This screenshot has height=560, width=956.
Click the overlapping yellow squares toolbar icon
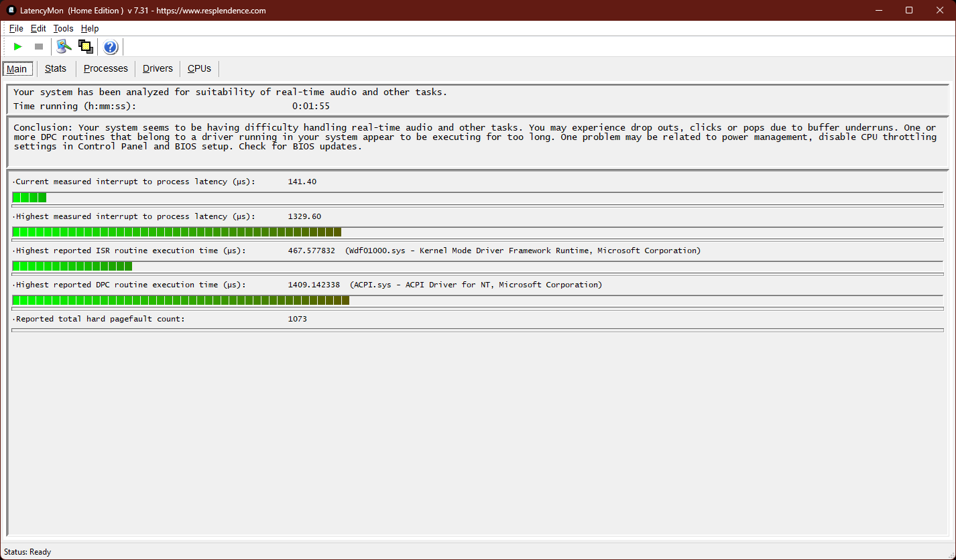tap(85, 47)
